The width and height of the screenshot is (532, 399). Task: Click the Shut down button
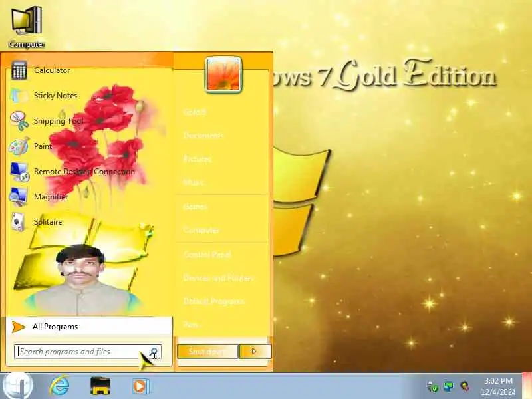207,352
